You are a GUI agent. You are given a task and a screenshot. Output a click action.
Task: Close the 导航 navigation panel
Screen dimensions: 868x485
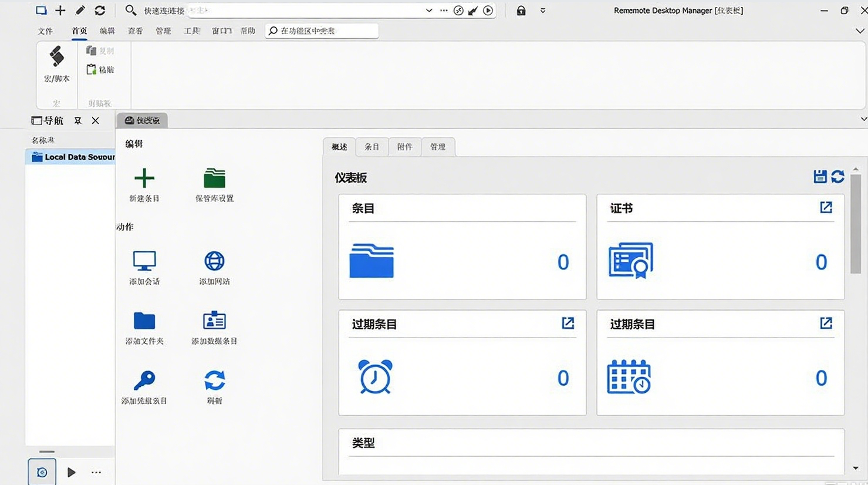[95, 120]
